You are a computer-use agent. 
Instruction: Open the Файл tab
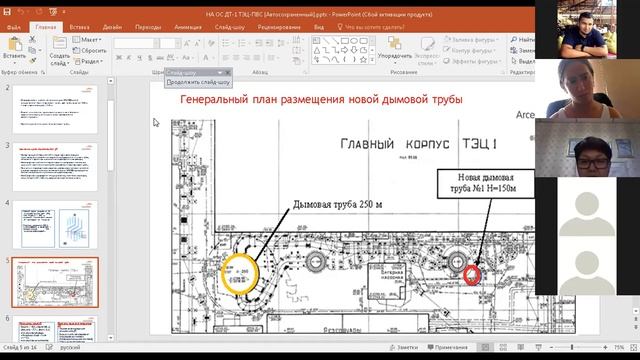(x=13, y=27)
